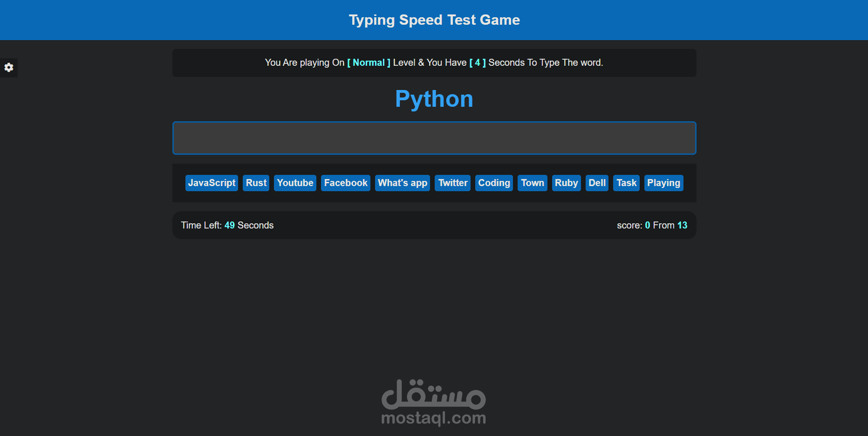The height and width of the screenshot is (436, 868).
Task: Click inside the typing input field
Action: (x=434, y=138)
